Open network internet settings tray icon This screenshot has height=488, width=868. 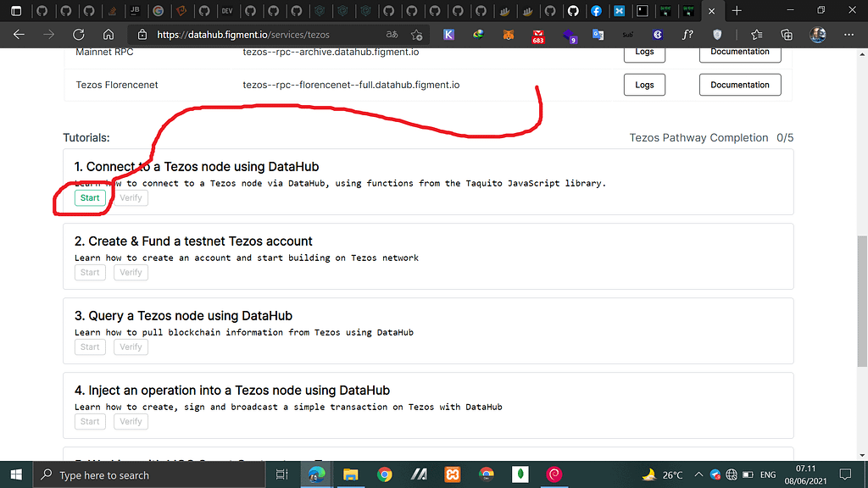point(732,474)
